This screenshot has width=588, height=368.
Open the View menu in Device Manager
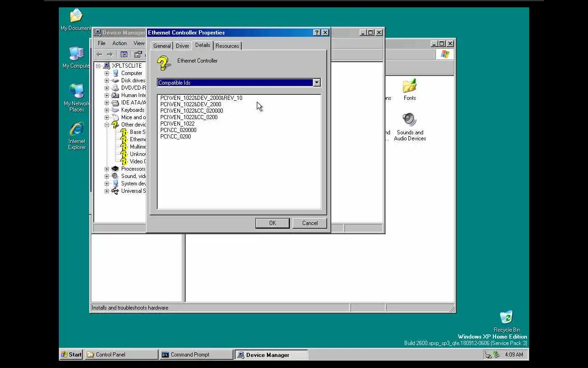click(139, 43)
